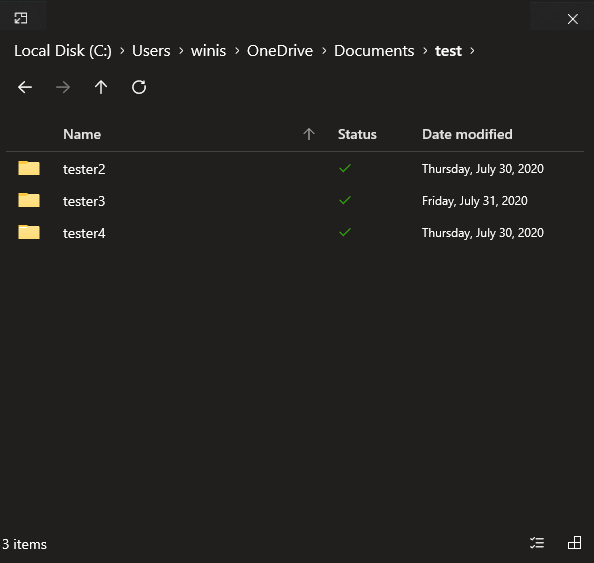Screen dimensions: 594x563
Task: Click the compact overlay icon top-left
Action: (21, 18)
